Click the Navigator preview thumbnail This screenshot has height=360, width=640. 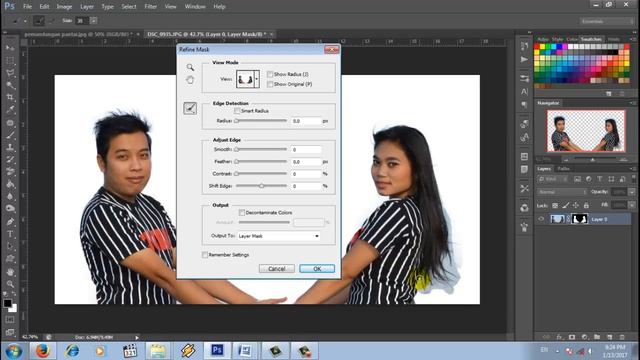coord(586,131)
